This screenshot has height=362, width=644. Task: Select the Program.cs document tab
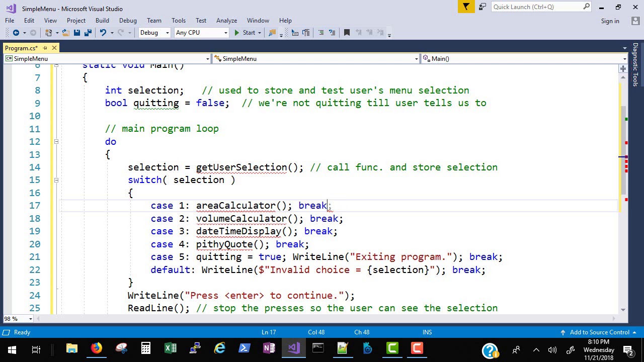point(21,48)
